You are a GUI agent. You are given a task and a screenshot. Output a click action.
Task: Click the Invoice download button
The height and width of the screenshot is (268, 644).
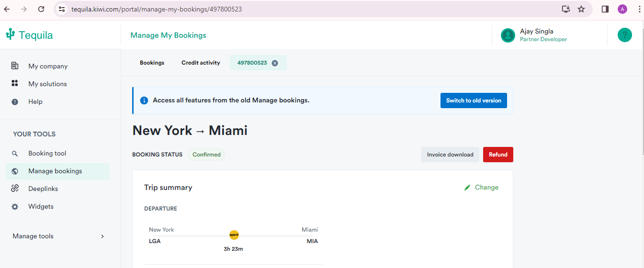tap(450, 155)
